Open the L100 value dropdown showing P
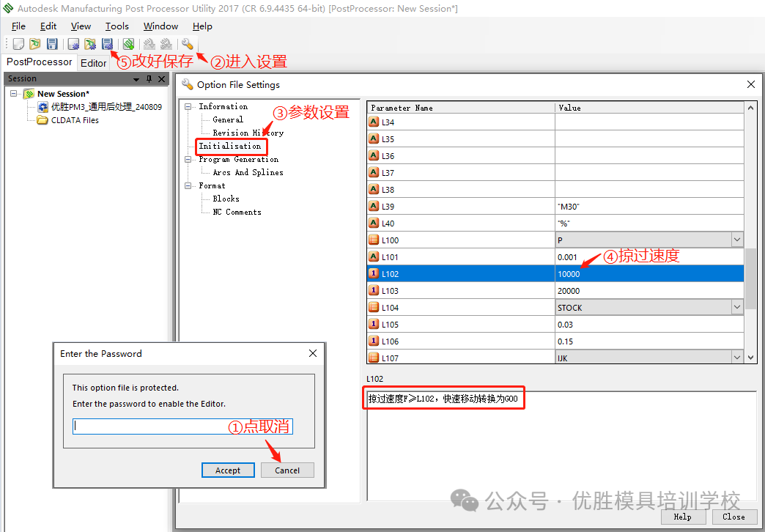Image resolution: width=765 pixels, height=532 pixels. click(737, 240)
